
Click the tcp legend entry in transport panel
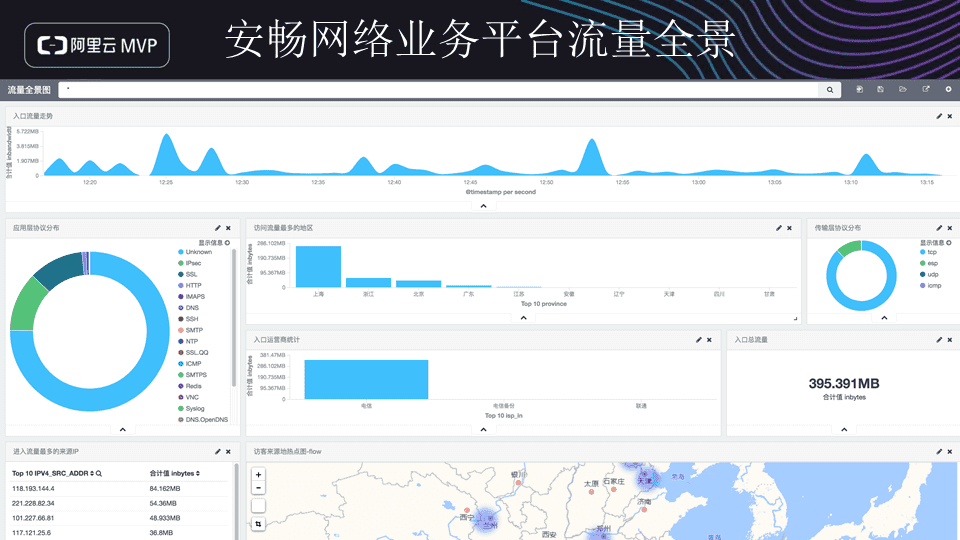[x=928, y=252]
